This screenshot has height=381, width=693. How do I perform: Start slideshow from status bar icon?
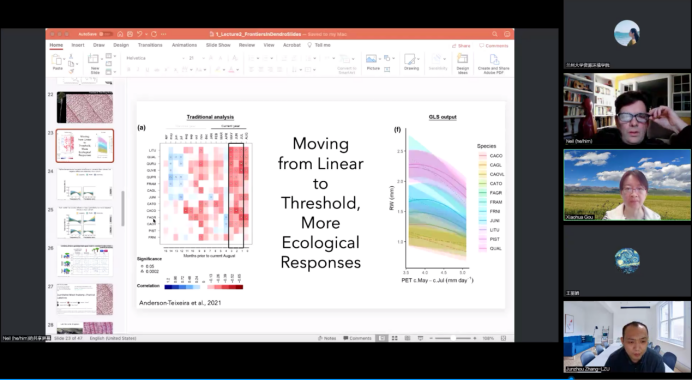(x=420, y=338)
